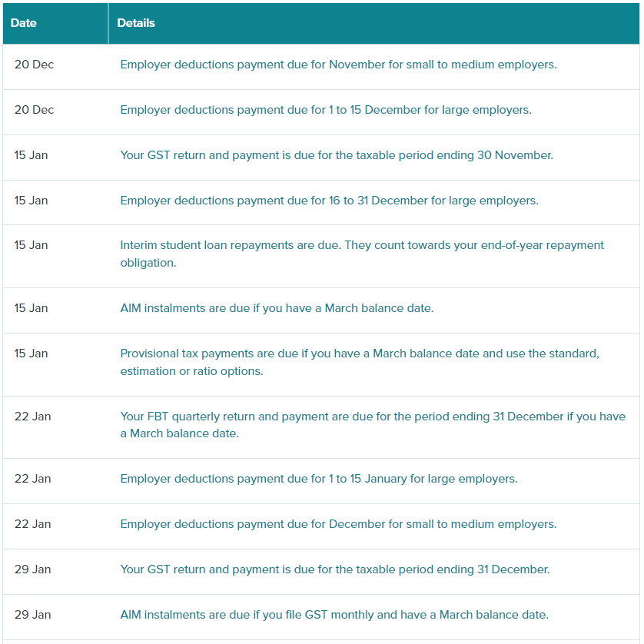Select the 22 Jan date beside FBT quarterly return
The width and height of the screenshot is (644, 644).
(x=32, y=417)
